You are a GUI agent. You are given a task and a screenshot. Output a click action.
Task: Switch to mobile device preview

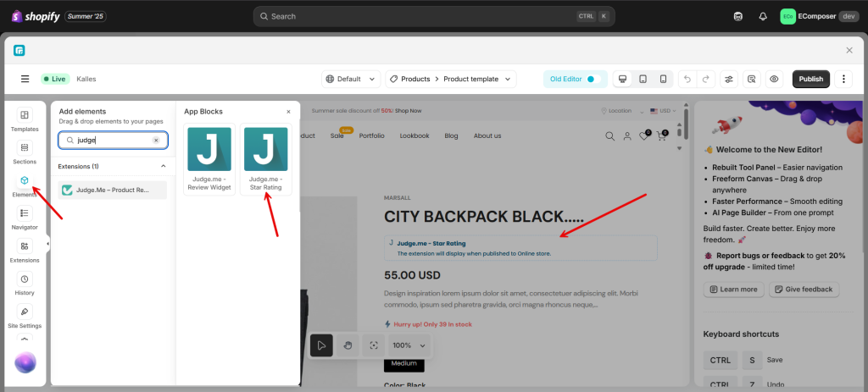pos(663,79)
